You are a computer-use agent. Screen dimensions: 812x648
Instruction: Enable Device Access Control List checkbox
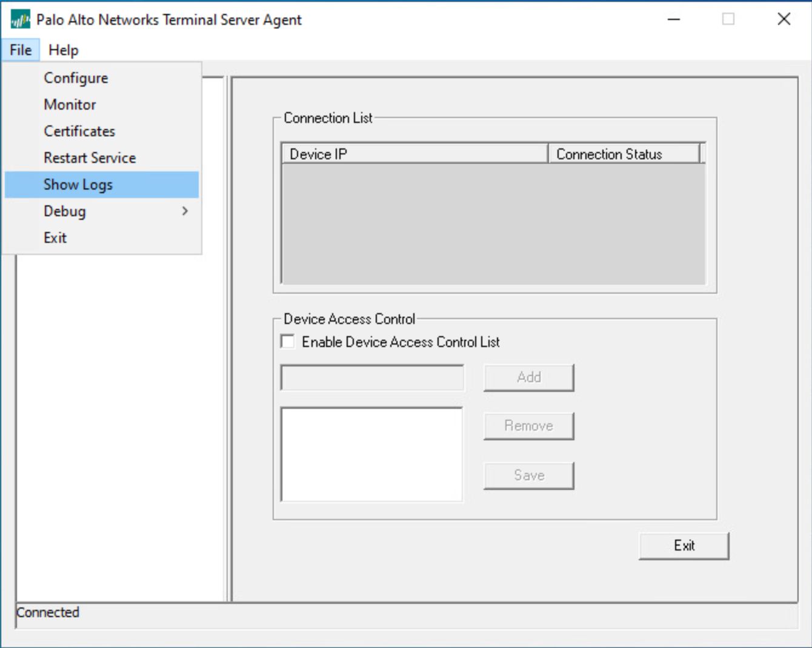click(288, 342)
